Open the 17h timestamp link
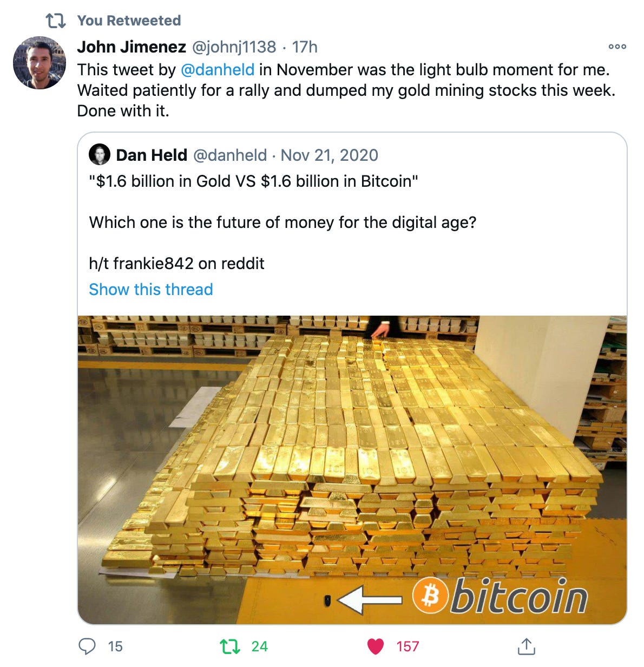644x667 pixels. pyautogui.click(x=305, y=47)
